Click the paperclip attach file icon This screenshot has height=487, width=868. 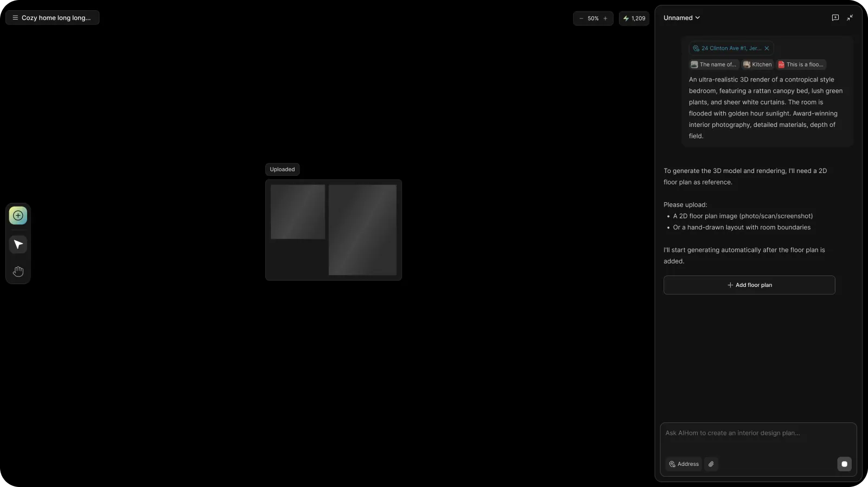pos(711,464)
